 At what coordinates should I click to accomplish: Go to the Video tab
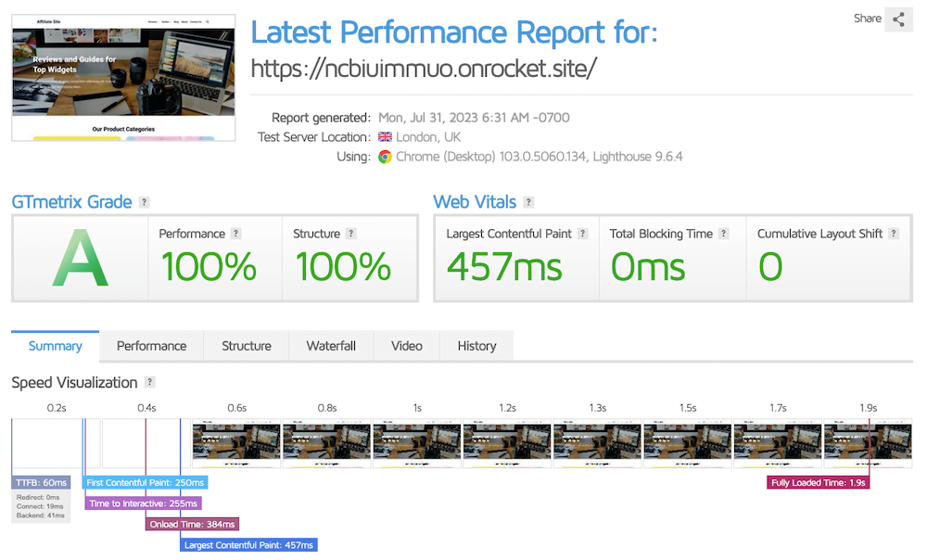point(406,346)
